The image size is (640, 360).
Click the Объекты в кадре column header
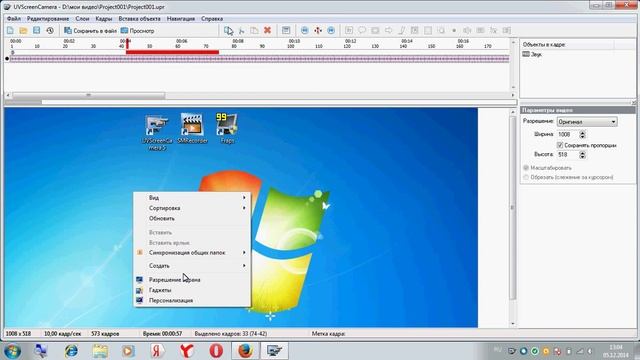click(567, 44)
